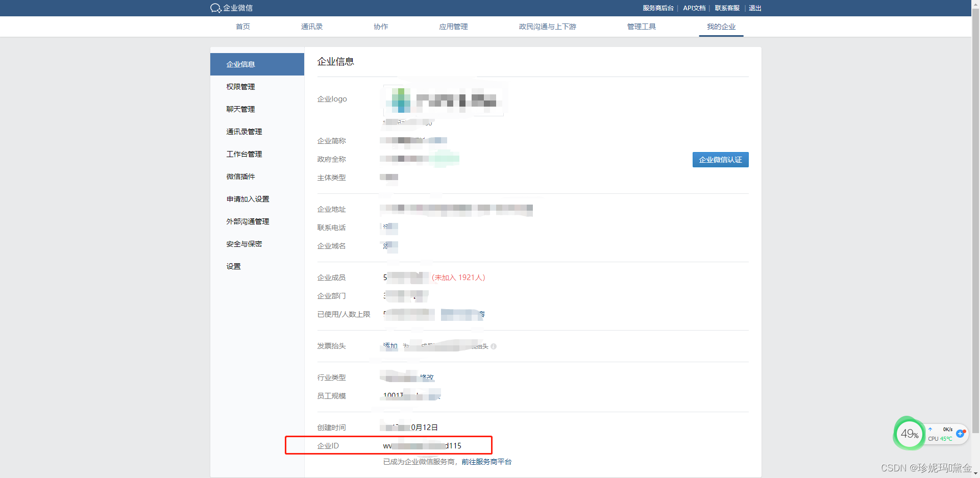Click the 修改 link for 行业类型
This screenshot has height=478, width=980.
tap(427, 378)
